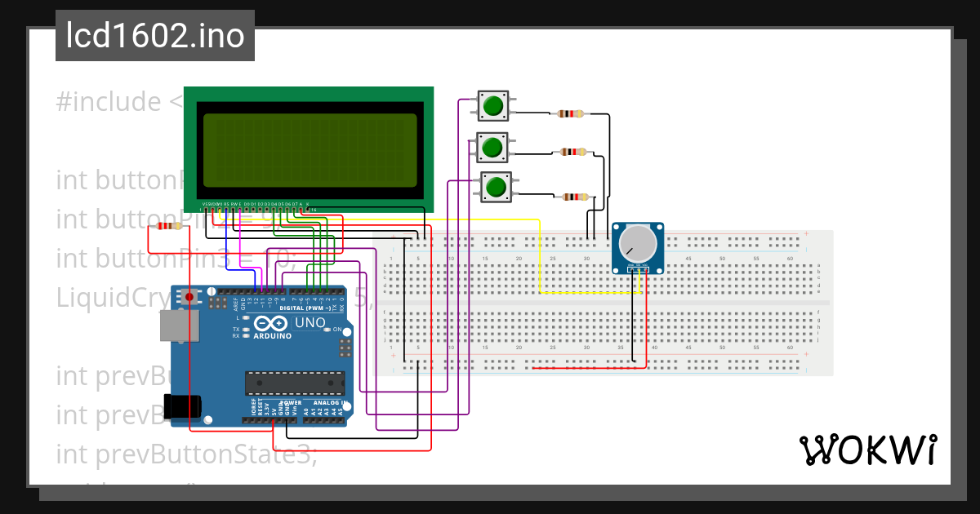This screenshot has height=514, width=980.
Task: Rotate the blue potentiometer knob
Action: (637, 242)
